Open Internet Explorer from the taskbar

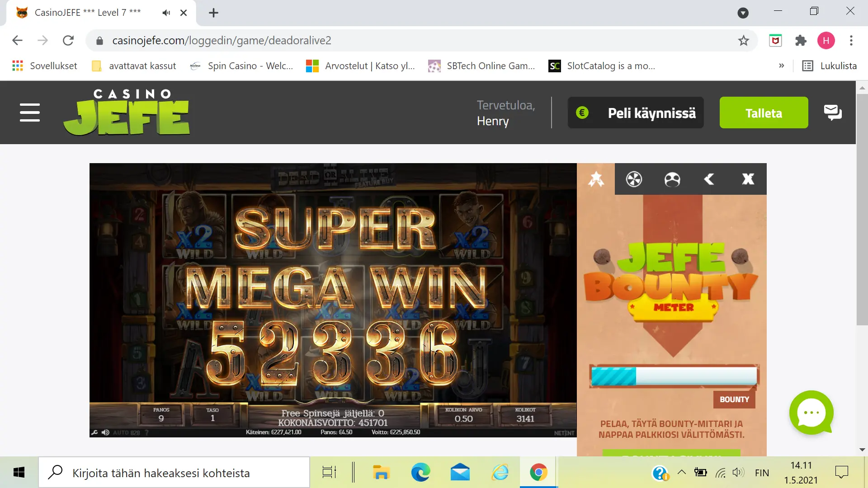(x=500, y=473)
